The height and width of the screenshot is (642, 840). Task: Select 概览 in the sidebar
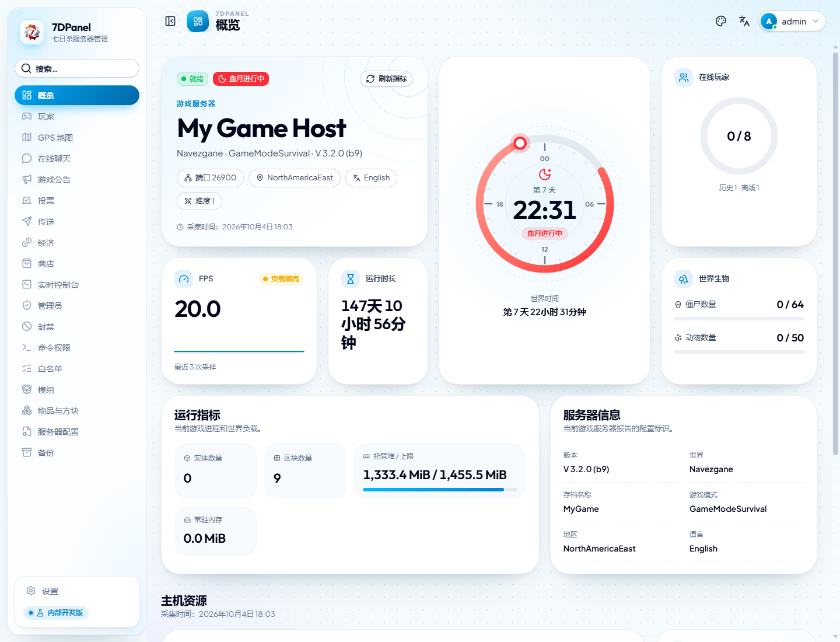[77, 95]
